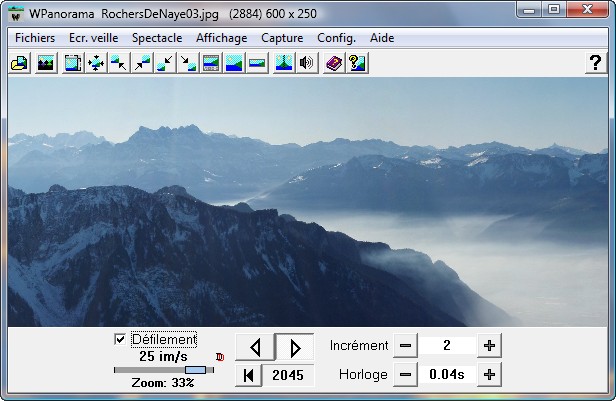Move window to bottom-left corner icon
616x401 pixels.
165,63
